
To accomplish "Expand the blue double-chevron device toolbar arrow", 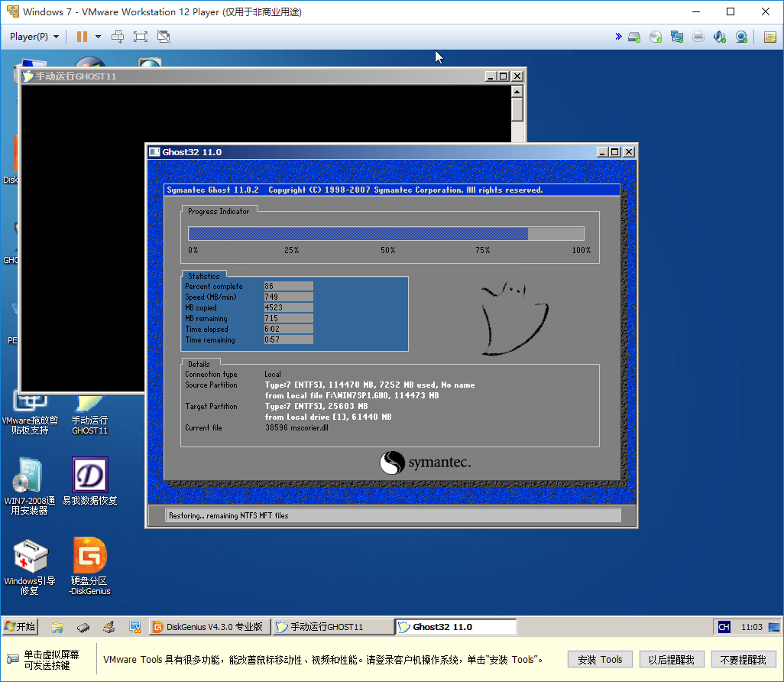I will pos(618,37).
